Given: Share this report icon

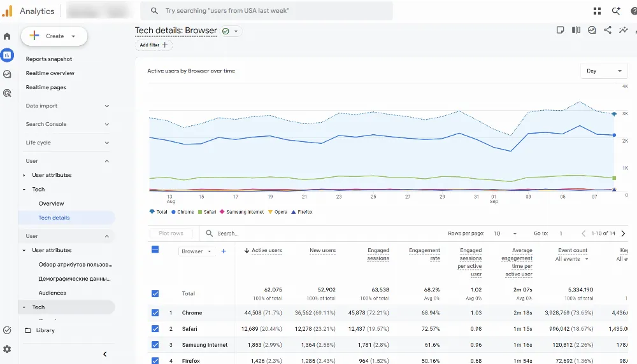Looking at the screenshot, I should [x=607, y=30].
